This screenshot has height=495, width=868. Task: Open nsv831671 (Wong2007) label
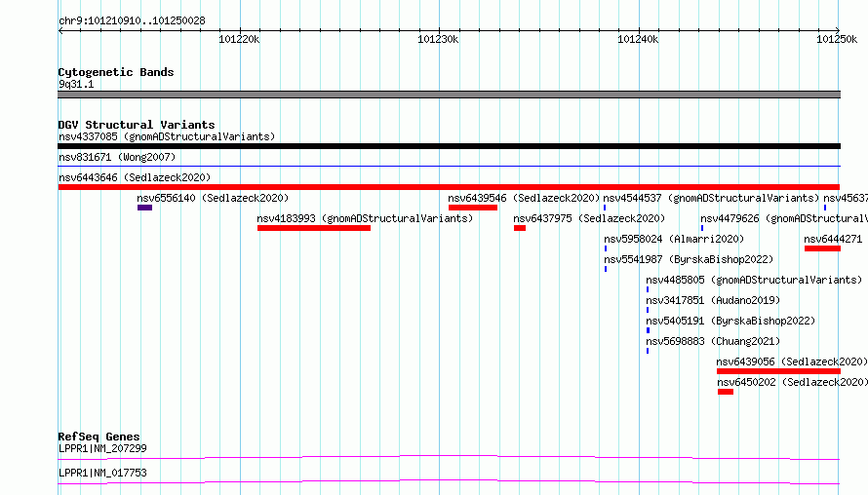[117, 157]
